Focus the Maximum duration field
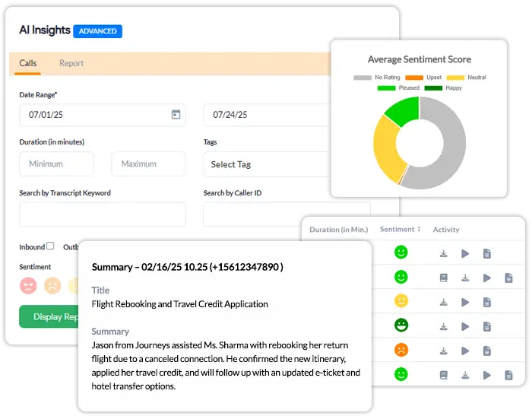 [x=149, y=164]
